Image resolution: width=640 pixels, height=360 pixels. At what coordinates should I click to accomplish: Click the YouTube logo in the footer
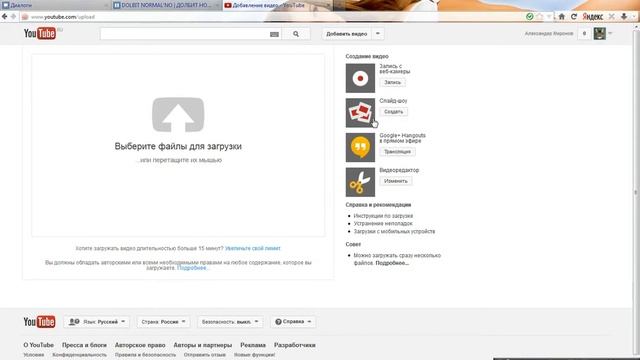point(40,322)
